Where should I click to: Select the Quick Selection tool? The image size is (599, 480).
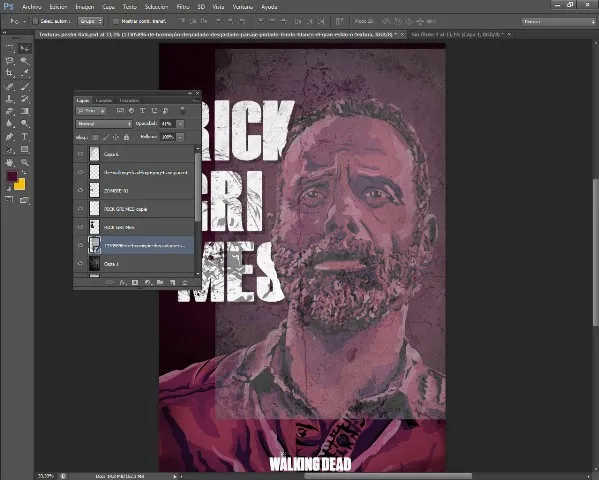[x=24, y=60]
